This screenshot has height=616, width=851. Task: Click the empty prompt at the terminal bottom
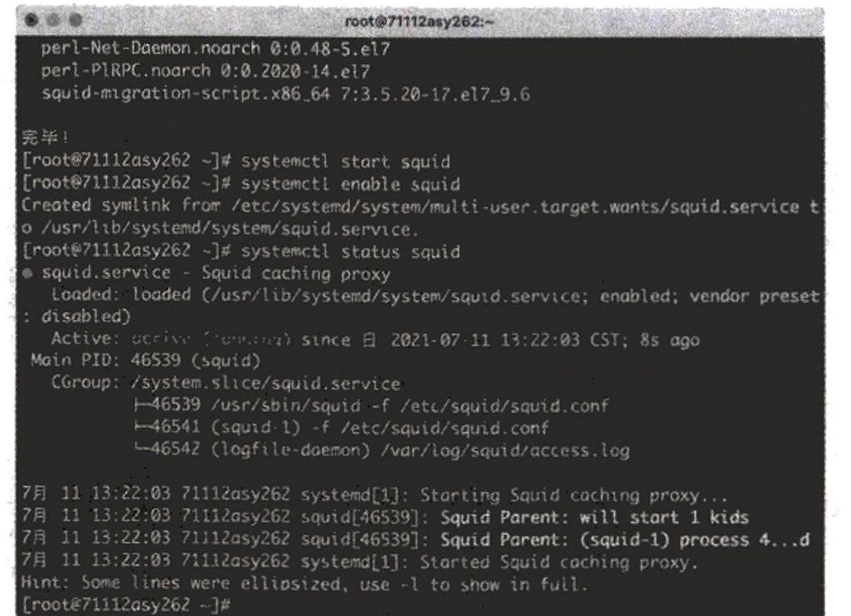127,605
